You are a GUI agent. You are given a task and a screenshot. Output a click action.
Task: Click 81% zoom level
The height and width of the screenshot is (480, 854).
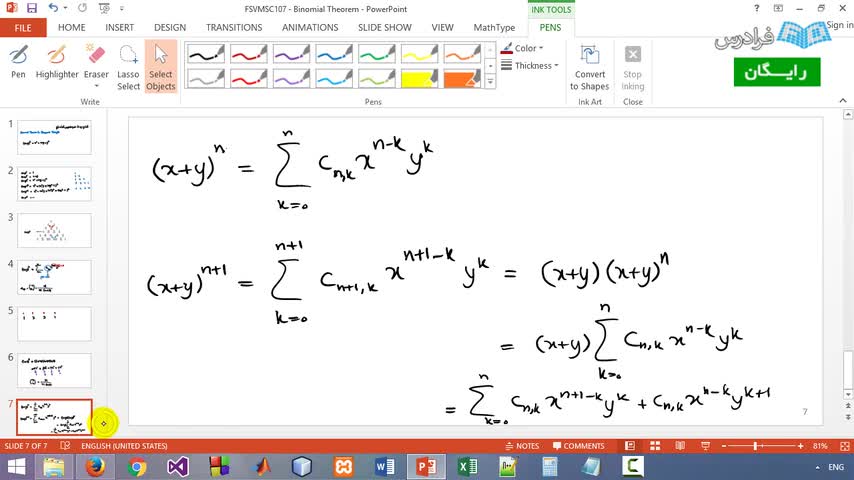pos(820,446)
